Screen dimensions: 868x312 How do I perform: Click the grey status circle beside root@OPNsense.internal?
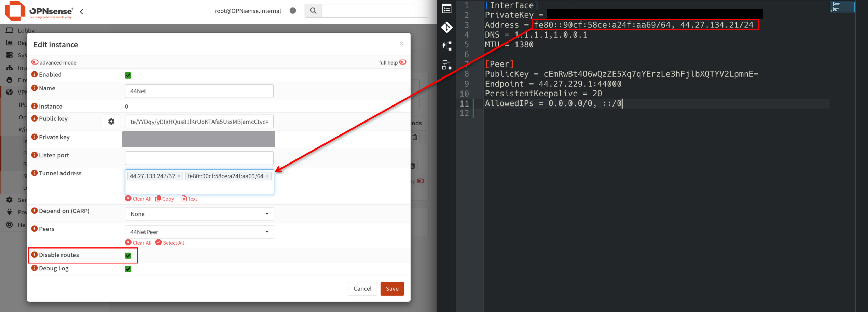coord(293,11)
